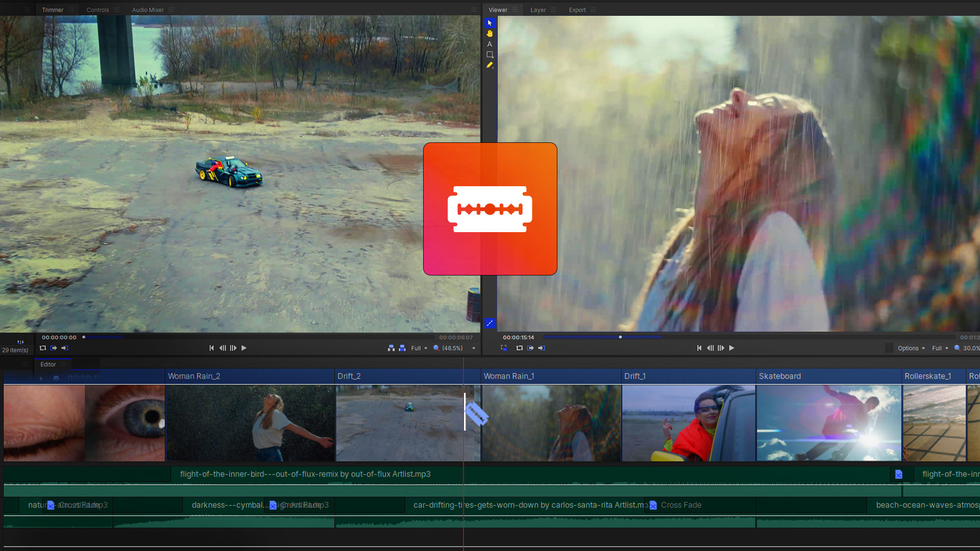The width and height of the screenshot is (980, 551).
Task: Click the red timeline playhead
Action: 463,454
